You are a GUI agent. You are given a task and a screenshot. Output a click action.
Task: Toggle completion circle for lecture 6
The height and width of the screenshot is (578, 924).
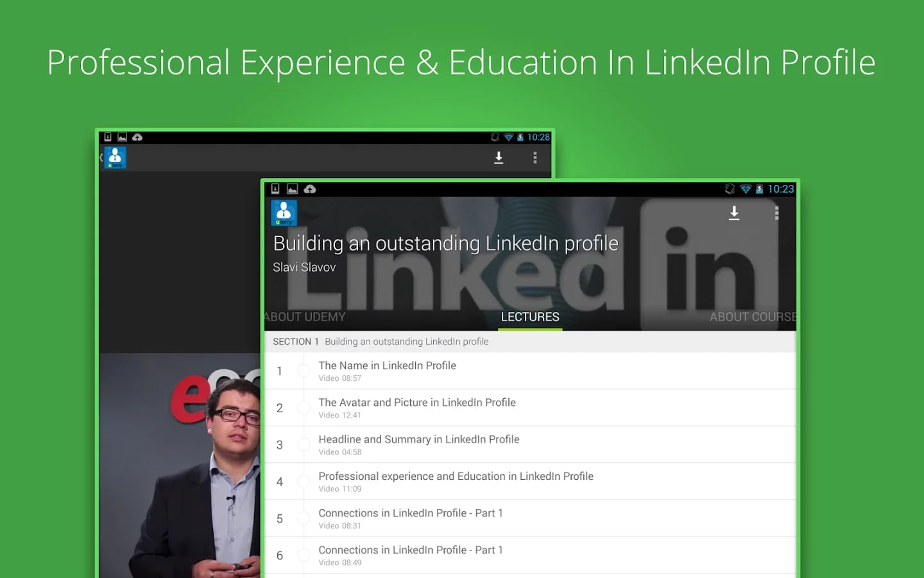[304, 556]
